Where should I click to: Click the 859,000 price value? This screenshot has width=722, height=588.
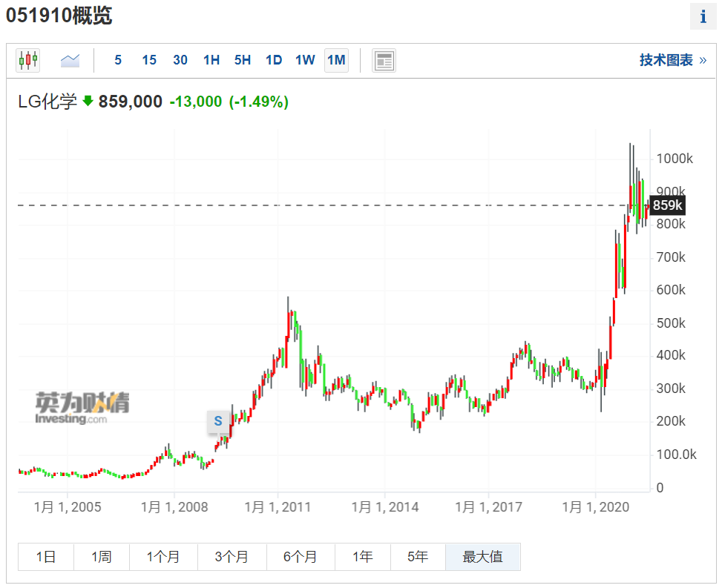pyautogui.click(x=131, y=102)
